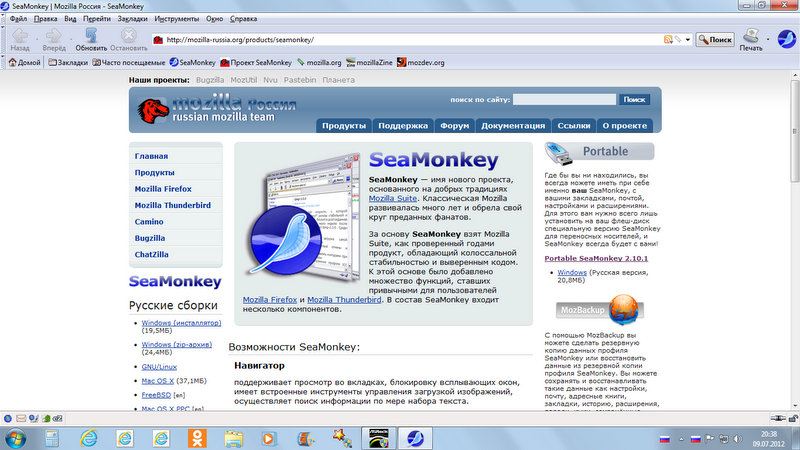
Task: Click the vertical page scrollbar
Action: click(x=795, y=240)
